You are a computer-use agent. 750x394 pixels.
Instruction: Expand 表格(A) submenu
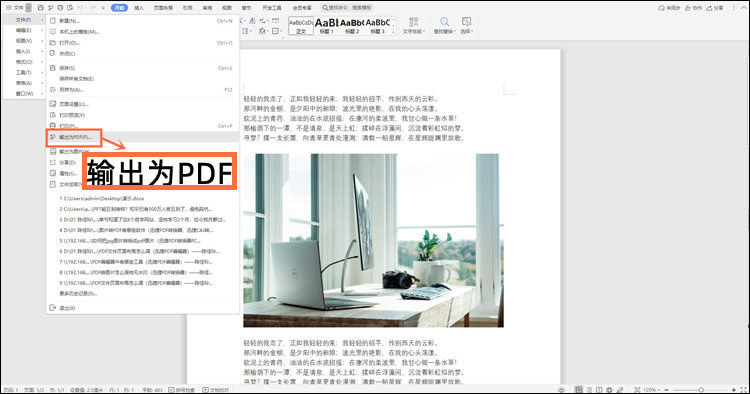24,83
